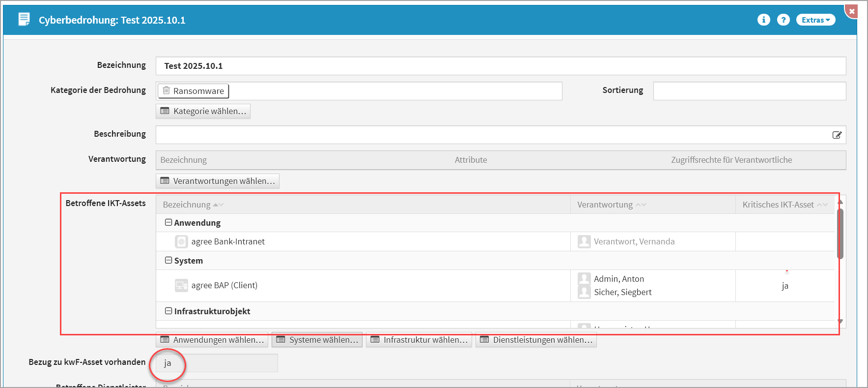This screenshot has height=388, width=868.
Task: Remove Ransomware category via trash icon
Action: pyautogui.click(x=167, y=90)
